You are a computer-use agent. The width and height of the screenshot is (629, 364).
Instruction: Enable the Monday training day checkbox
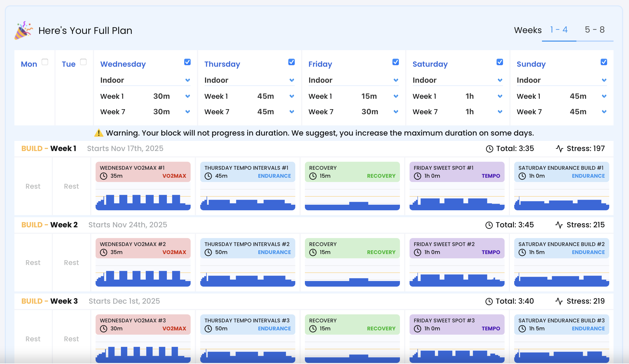point(45,62)
